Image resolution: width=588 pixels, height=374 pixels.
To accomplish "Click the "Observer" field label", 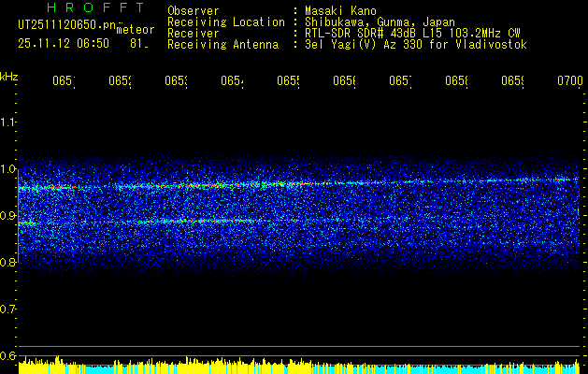I will click(194, 10).
